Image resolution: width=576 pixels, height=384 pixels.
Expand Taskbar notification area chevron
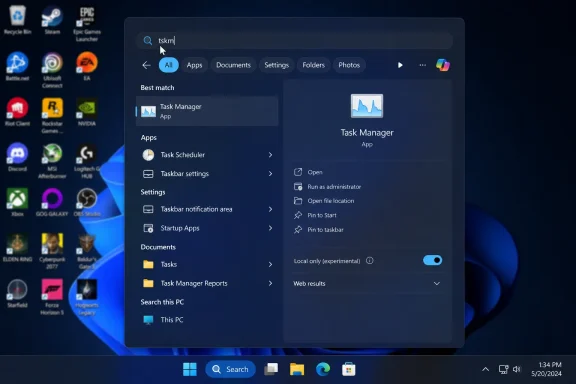pyautogui.click(x=270, y=209)
